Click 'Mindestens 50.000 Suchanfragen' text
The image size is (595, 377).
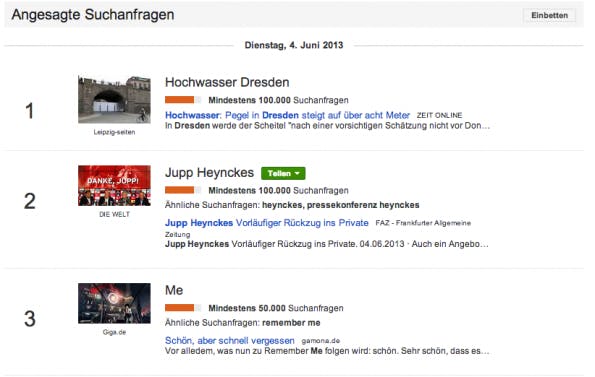(x=276, y=308)
